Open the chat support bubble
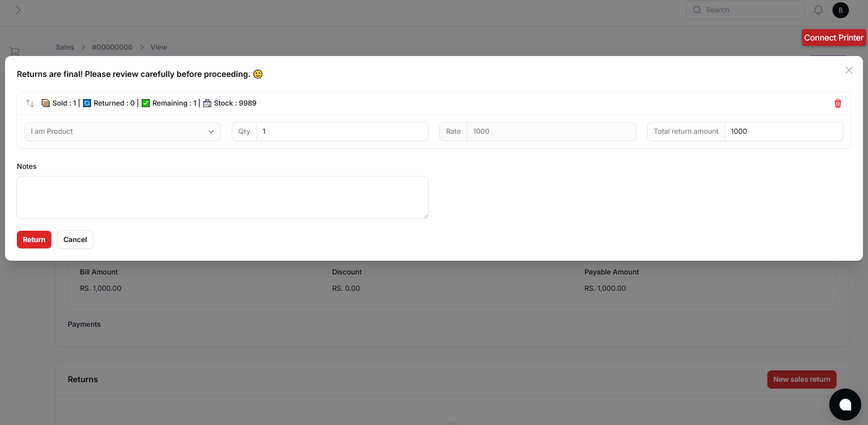 [845, 405]
